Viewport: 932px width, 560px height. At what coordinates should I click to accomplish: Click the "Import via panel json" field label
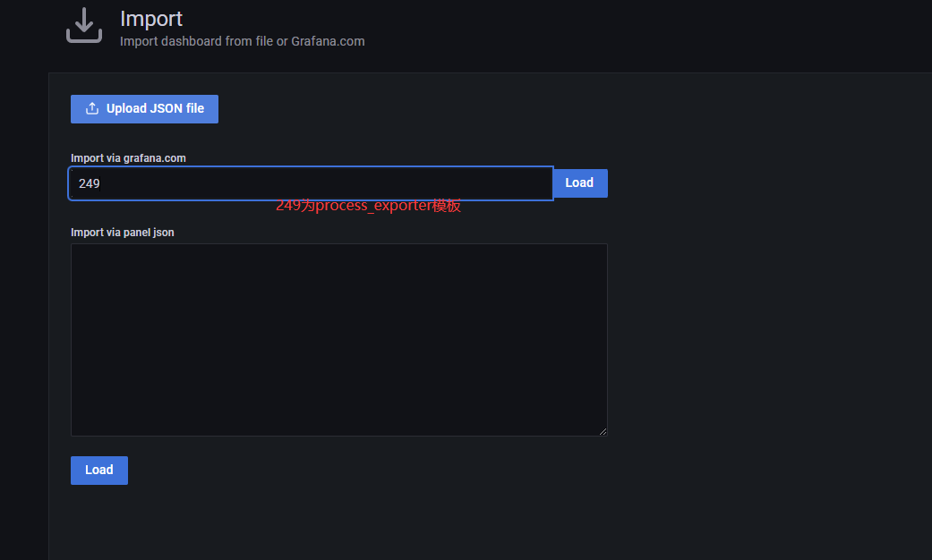coord(122,233)
